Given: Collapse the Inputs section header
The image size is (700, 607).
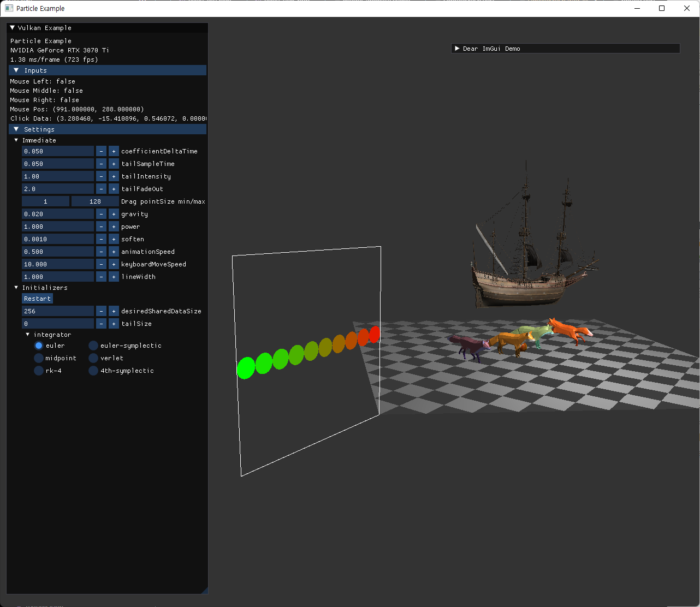Looking at the screenshot, I should pyautogui.click(x=108, y=70).
